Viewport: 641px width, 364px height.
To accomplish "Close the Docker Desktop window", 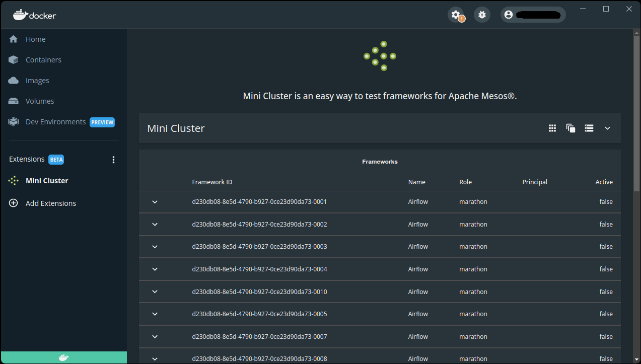I will coord(629,9).
